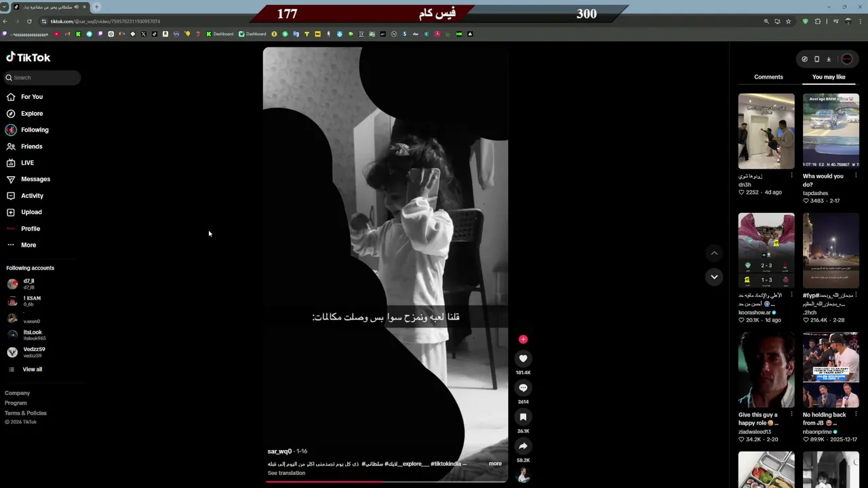868x488 pixels.
Task: Open the sar_wq0 creator profile
Action: pyautogui.click(x=279, y=451)
